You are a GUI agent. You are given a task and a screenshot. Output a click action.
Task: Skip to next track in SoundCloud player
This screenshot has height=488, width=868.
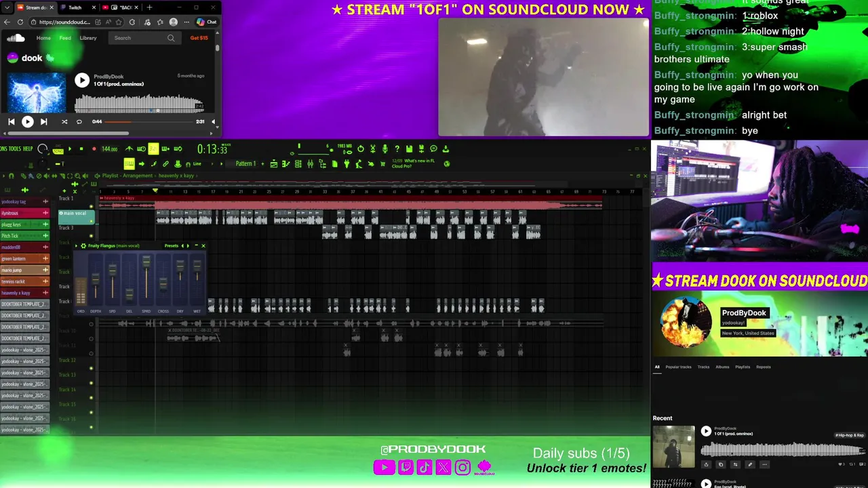(43, 122)
